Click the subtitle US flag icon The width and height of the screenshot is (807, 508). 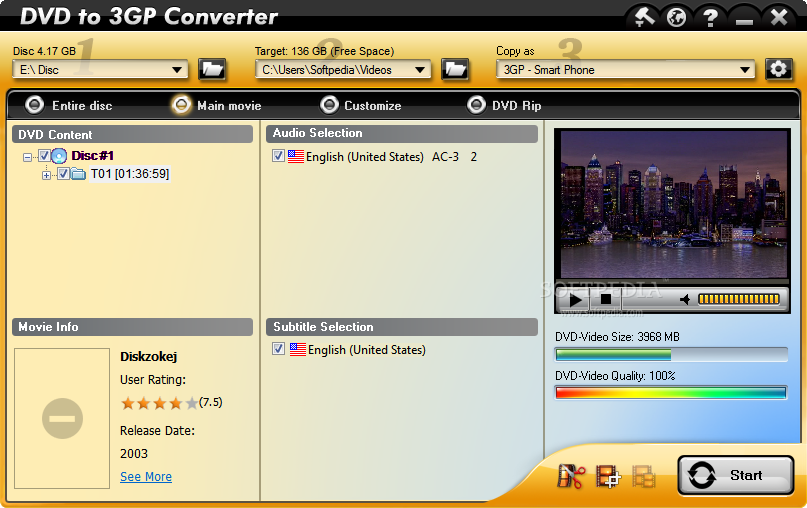298,349
